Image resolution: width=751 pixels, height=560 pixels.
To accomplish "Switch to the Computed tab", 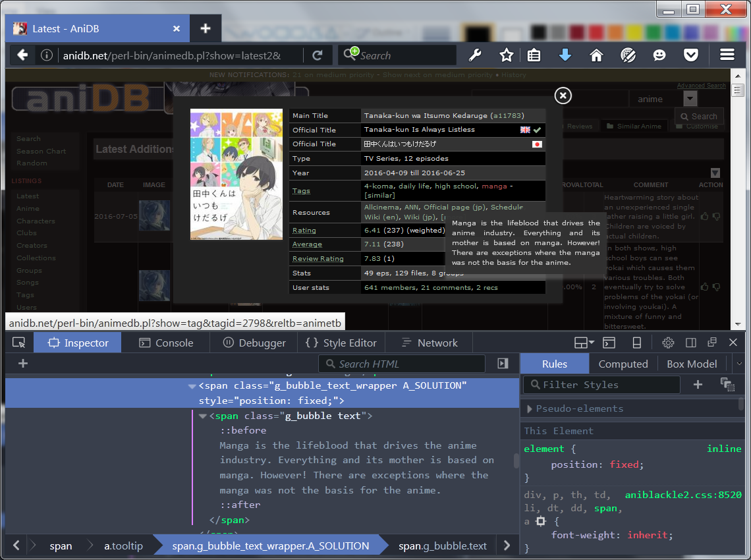I will (x=623, y=364).
